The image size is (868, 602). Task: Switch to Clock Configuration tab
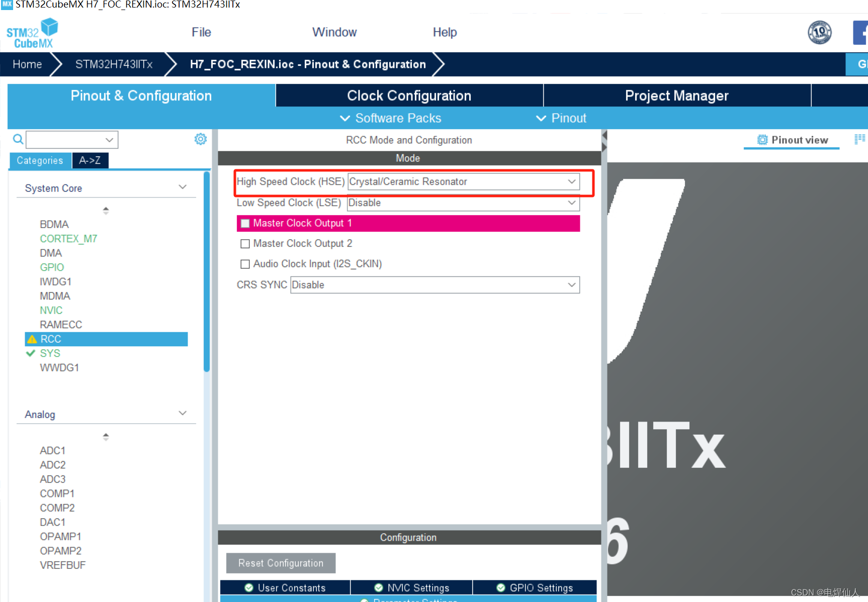tap(409, 95)
